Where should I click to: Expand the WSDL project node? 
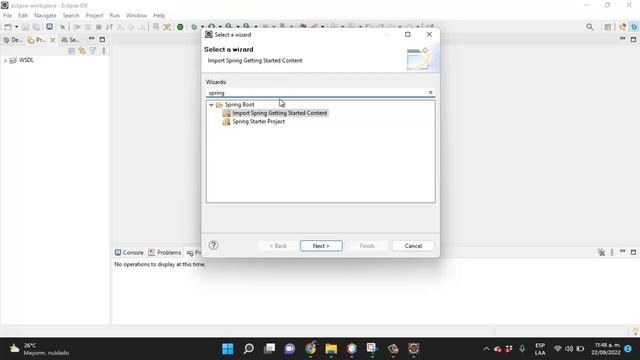(x=5, y=60)
